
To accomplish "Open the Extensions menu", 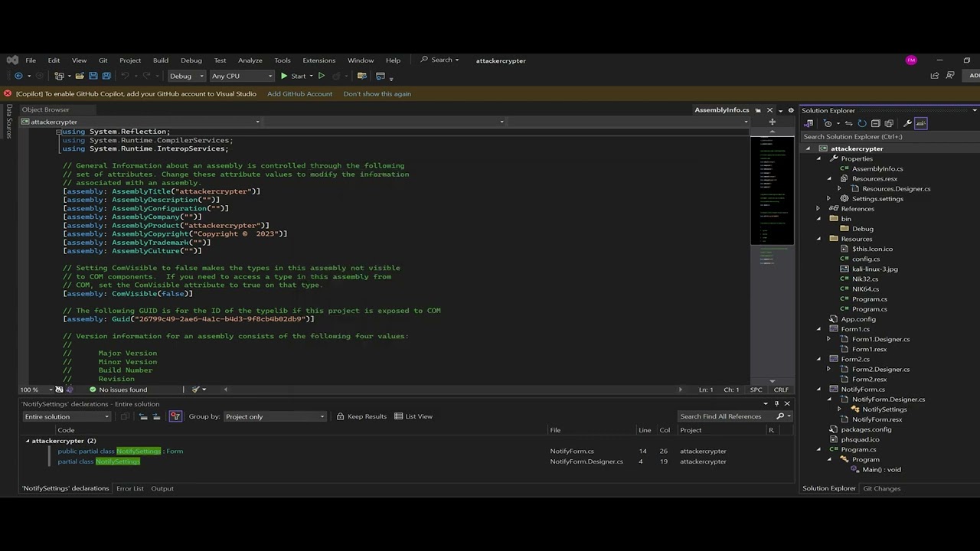I will pos(318,60).
